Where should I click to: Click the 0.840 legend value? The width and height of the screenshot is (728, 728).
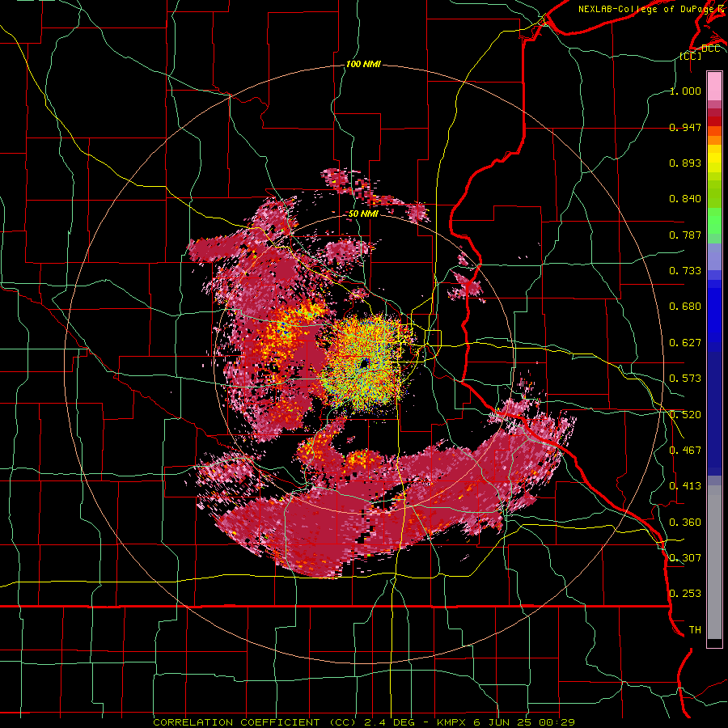click(x=685, y=199)
